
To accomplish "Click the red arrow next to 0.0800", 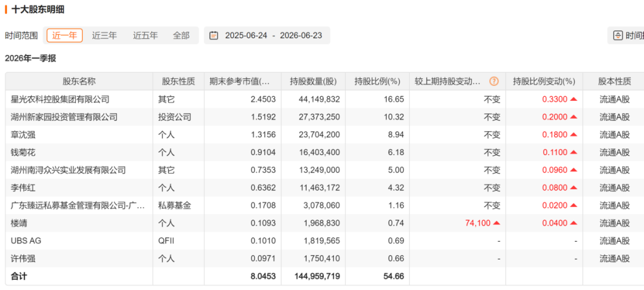I will [x=574, y=188].
